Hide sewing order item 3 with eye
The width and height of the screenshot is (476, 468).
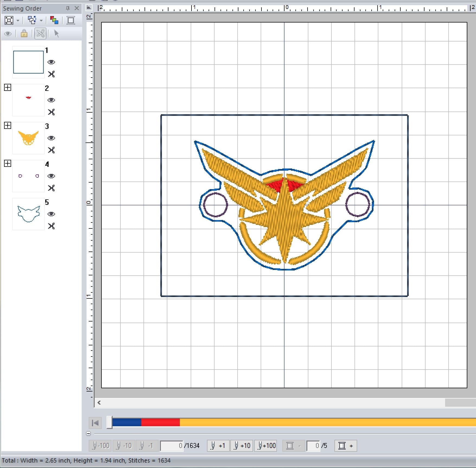point(51,138)
